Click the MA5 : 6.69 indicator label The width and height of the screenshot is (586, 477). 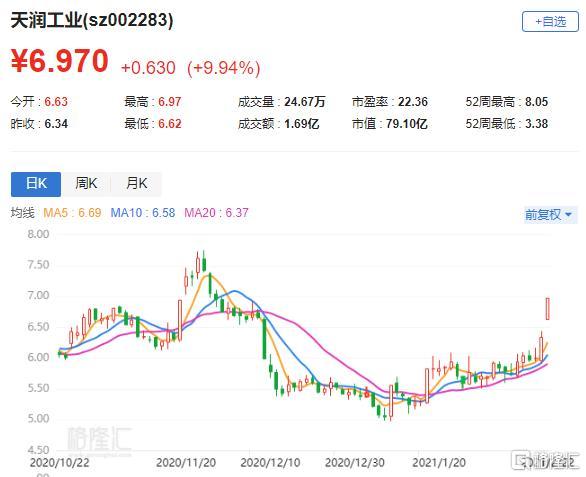pyautogui.click(x=72, y=213)
